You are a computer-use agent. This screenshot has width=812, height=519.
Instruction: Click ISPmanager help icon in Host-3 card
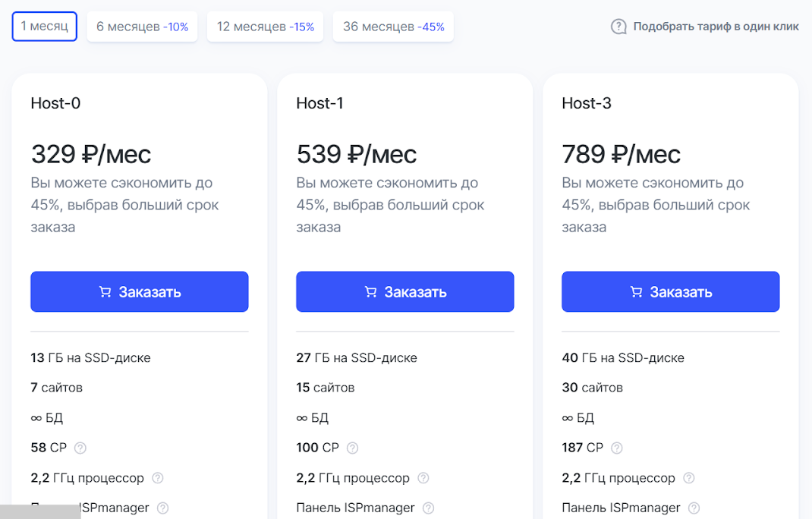[x=694, y=508]
